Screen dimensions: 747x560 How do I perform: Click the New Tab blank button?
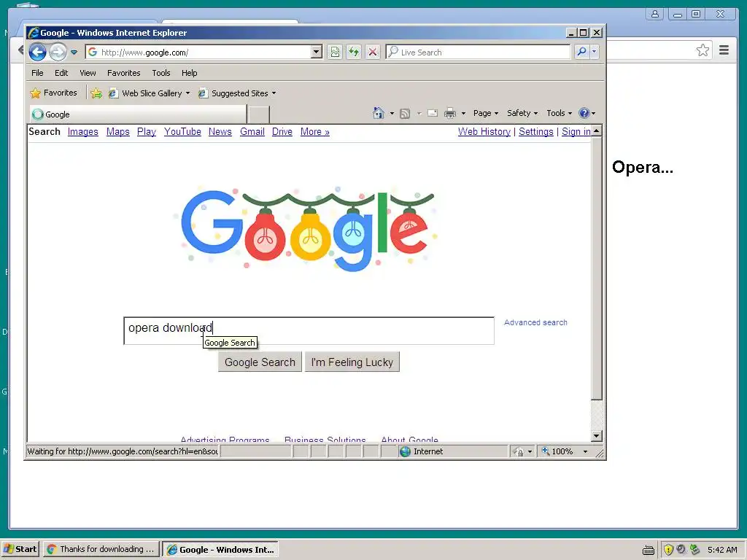tap(259, 114)
